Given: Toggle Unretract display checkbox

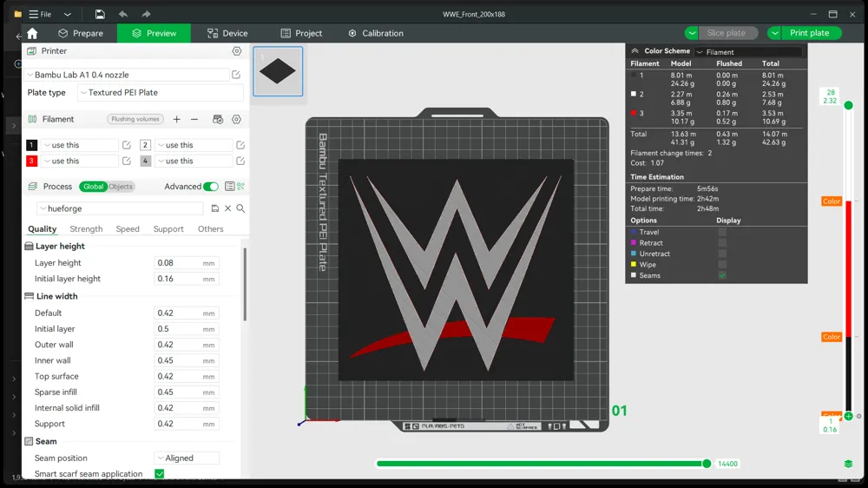Looking at the screenshot, I should pos(722,254).
